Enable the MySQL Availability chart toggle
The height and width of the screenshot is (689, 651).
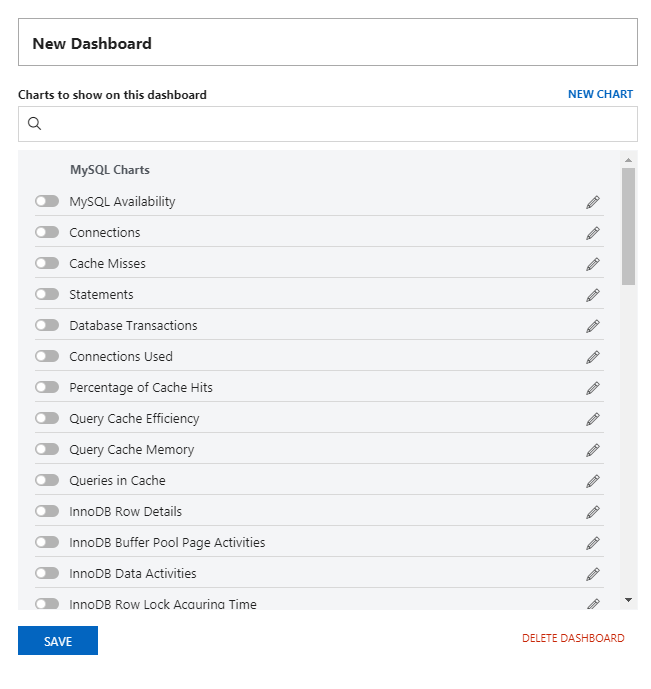coord(47,201)
